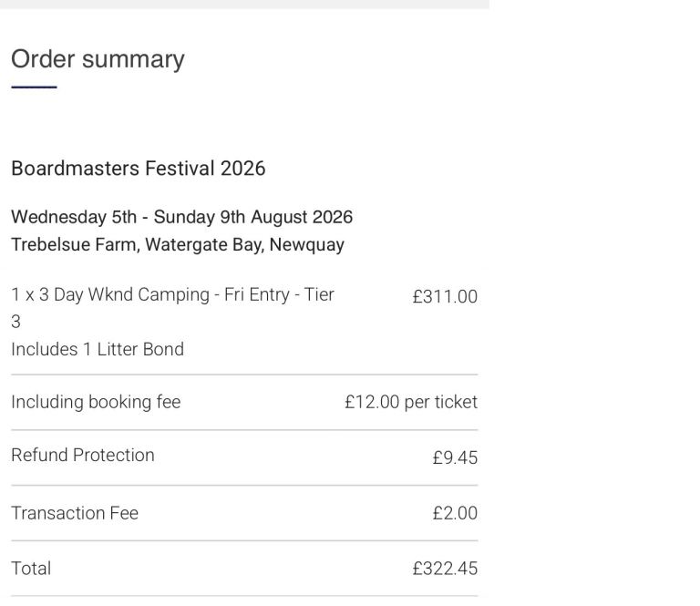Click the Includes 1 Litter Bond text
700x606 pixels.
pos(98,349)
